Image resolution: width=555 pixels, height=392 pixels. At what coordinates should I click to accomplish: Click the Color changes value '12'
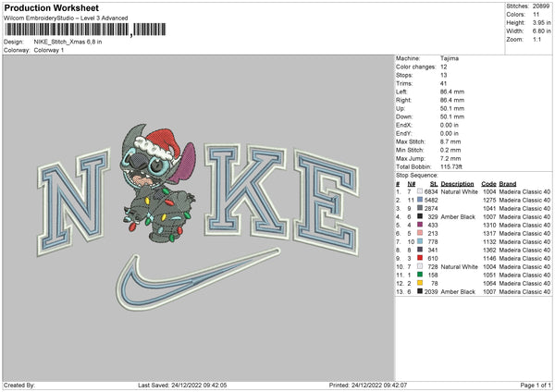pyautogui.click(x=443, y=67)
